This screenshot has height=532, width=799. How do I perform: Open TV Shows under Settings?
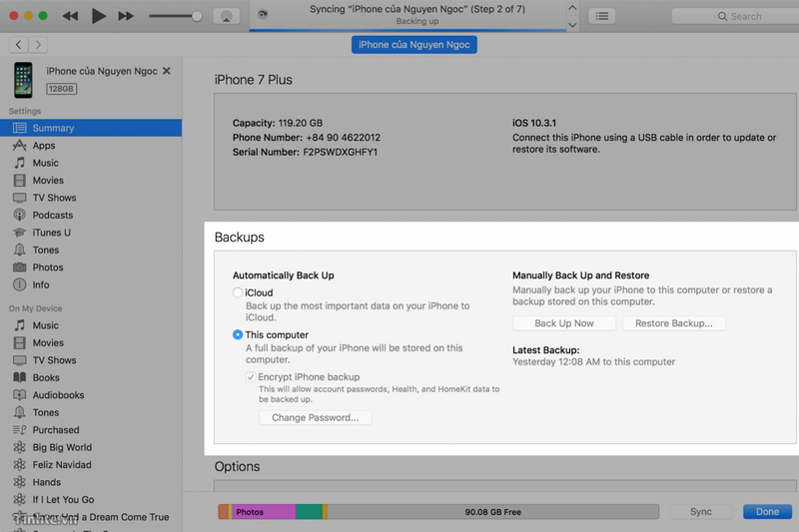pos(91,198)
